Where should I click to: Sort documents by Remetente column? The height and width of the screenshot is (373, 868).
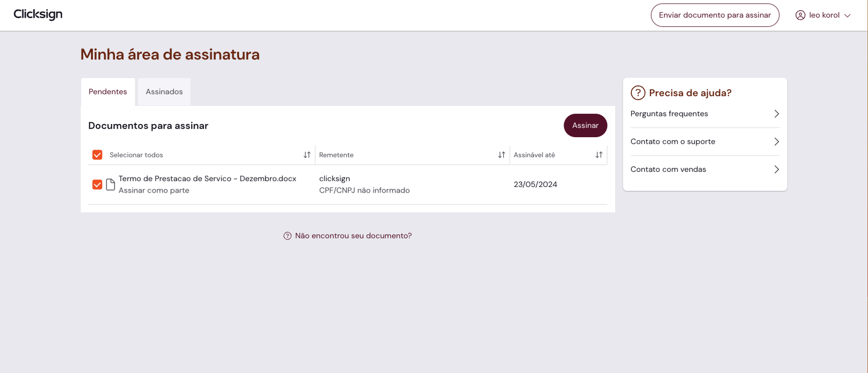[501, 155]
